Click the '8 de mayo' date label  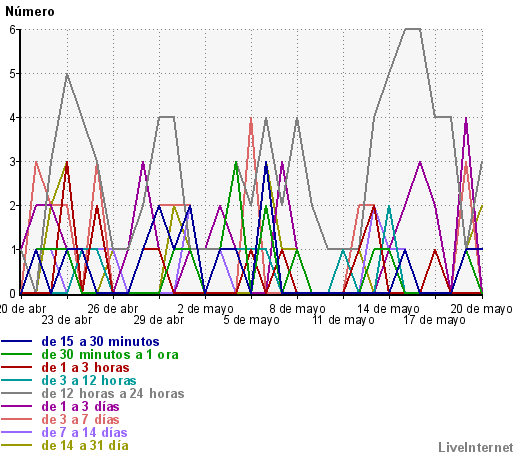point(297,309)
